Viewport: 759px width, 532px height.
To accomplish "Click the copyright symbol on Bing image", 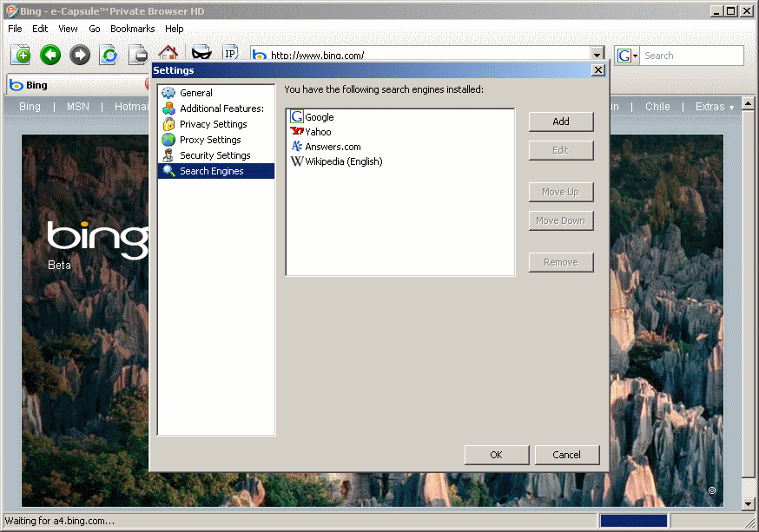I will 711,490.
